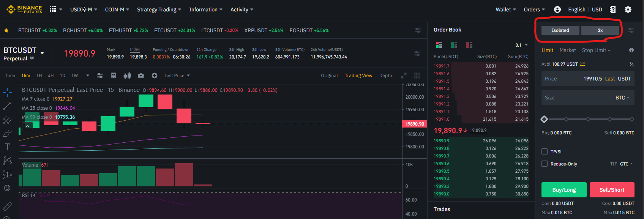Screen dimensions: 644x219
Task: Open the Wallet dropdown
Action: pyautogui.click(x=506, y=9)
